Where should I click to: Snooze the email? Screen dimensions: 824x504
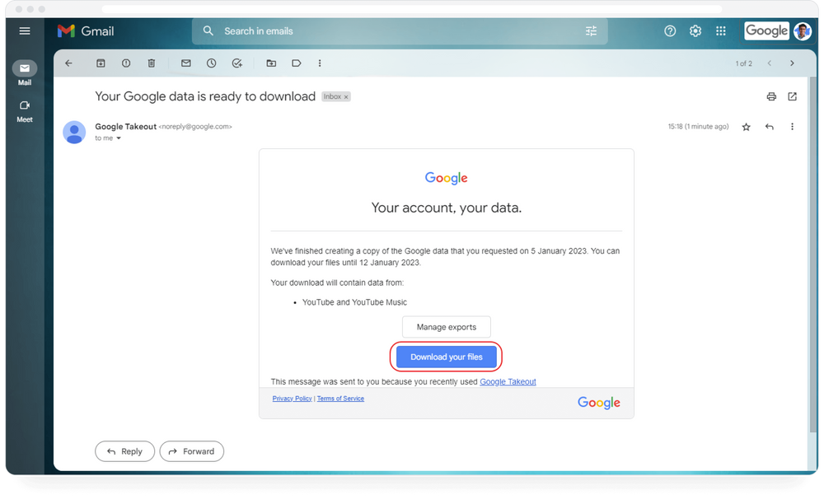click(212, 63)
